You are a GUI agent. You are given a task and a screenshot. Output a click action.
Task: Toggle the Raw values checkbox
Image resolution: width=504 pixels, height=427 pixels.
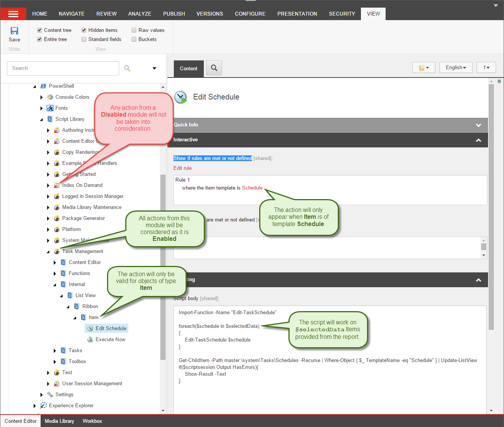[x=134, y=30]
